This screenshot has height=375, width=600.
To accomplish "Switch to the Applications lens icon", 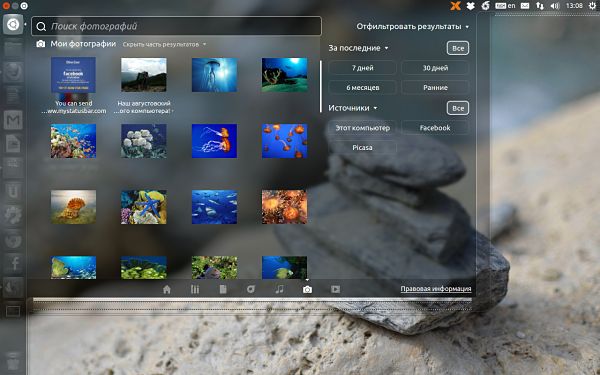I will (x=195, y=289).
